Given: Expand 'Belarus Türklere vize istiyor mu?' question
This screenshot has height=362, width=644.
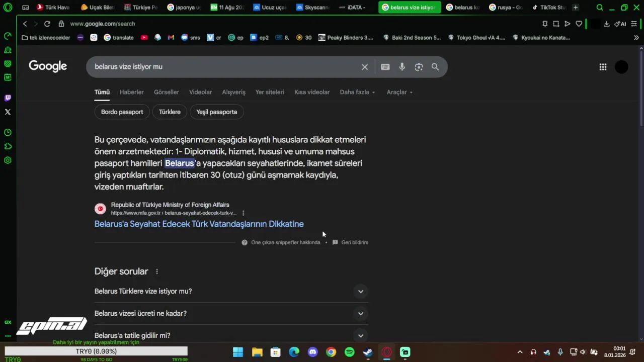Looking at the screenshot, I should 231,291.
